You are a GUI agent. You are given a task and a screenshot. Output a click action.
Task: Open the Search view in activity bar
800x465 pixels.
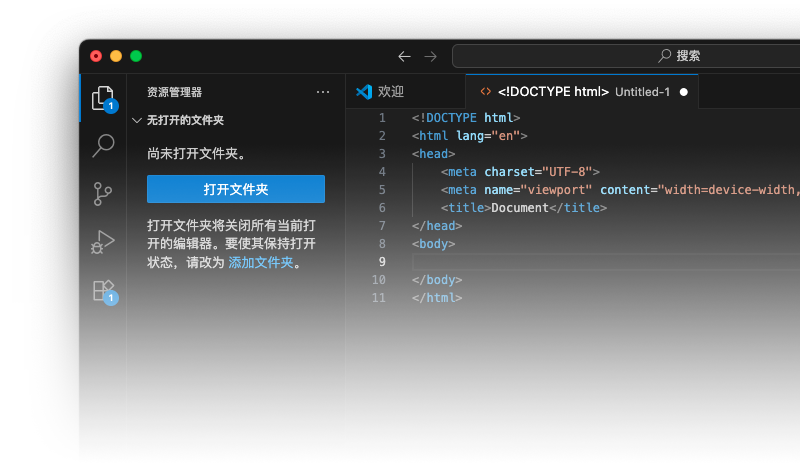click(103, 146)
